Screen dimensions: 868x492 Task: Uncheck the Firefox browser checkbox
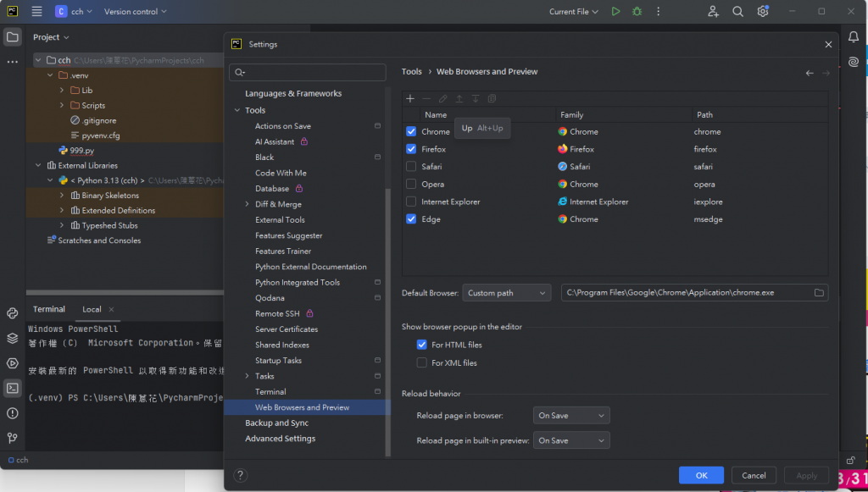[411, 149]
